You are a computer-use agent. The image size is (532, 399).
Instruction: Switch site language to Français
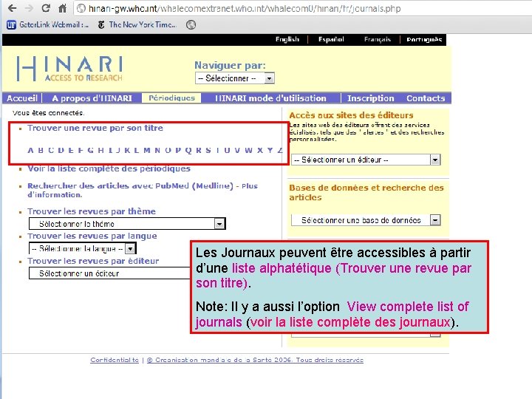[378, 39]
